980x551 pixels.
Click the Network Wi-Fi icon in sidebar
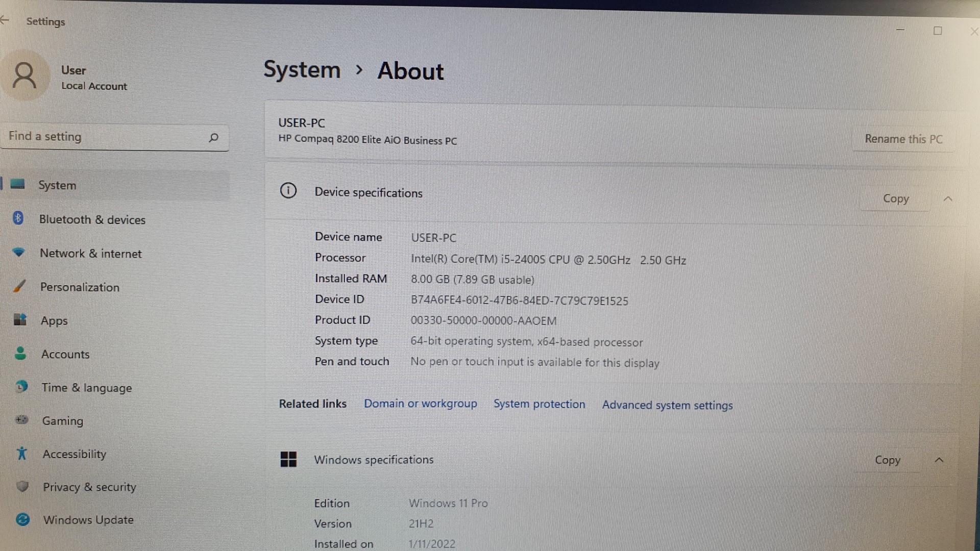[19, 252]
